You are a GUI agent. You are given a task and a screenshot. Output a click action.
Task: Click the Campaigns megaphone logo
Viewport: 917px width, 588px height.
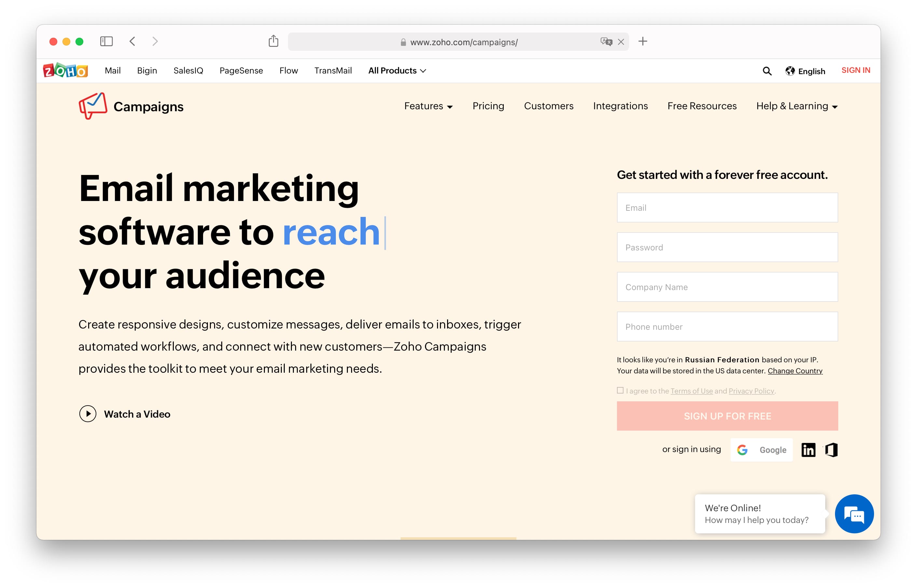(x=93, y=106)
